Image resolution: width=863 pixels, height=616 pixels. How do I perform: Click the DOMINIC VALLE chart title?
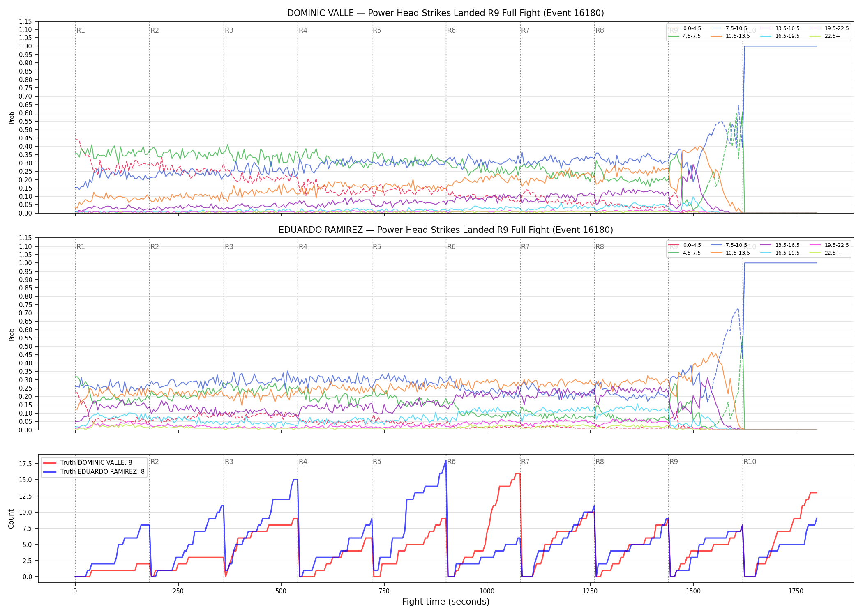(445, 13)
